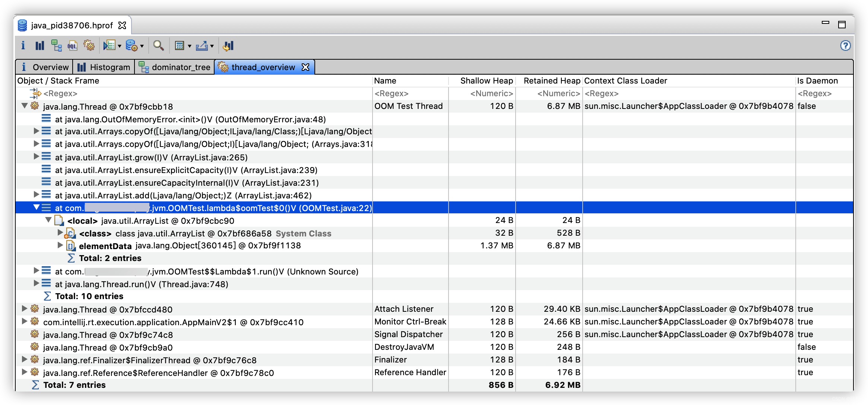Click the array icon beside elementData
The height and width of the screenshot is (405, 868).
(x=70, y=245)
